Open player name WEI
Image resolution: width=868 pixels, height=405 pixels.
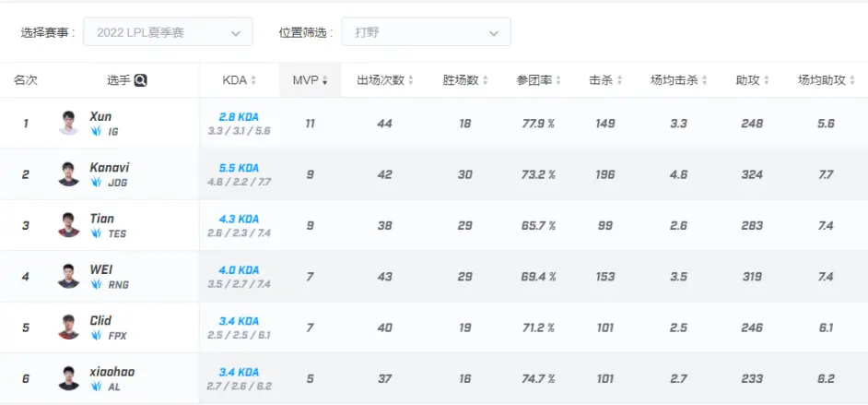[101, 269]
